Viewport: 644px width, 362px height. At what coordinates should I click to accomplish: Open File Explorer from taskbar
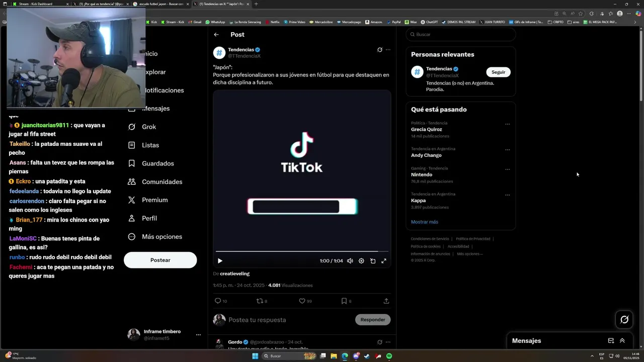pyautogui.click(x=334, y=356)
